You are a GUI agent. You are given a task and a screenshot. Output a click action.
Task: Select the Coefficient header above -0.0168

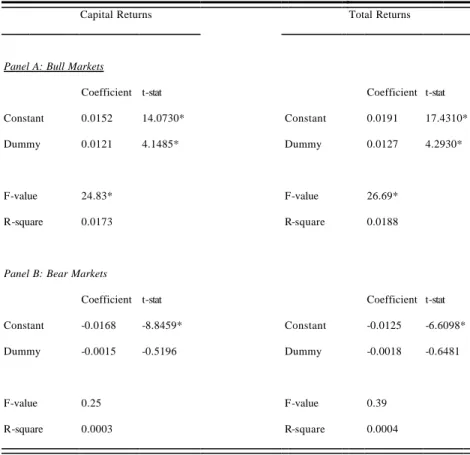tap(106, 300)
